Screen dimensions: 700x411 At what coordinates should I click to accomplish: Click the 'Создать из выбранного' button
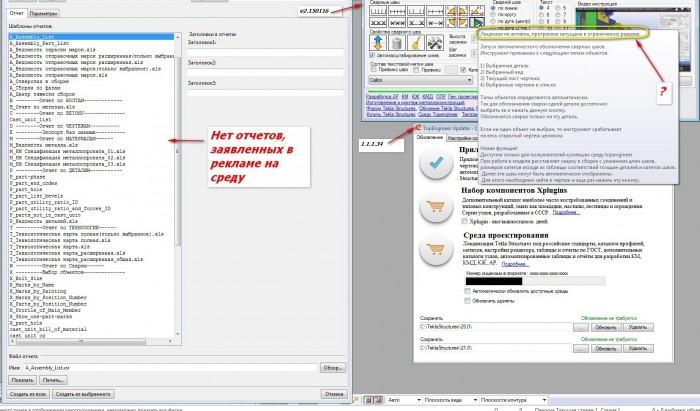tap(83, 394)
